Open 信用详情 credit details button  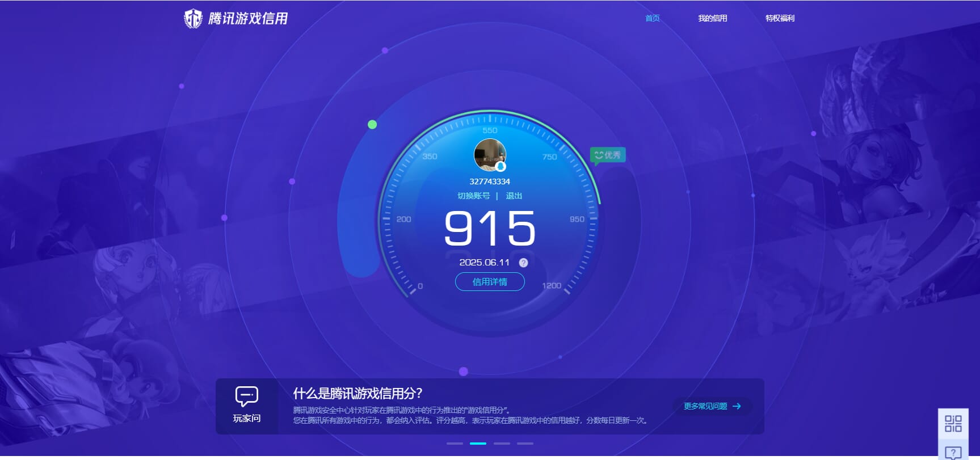coord(490,282)
